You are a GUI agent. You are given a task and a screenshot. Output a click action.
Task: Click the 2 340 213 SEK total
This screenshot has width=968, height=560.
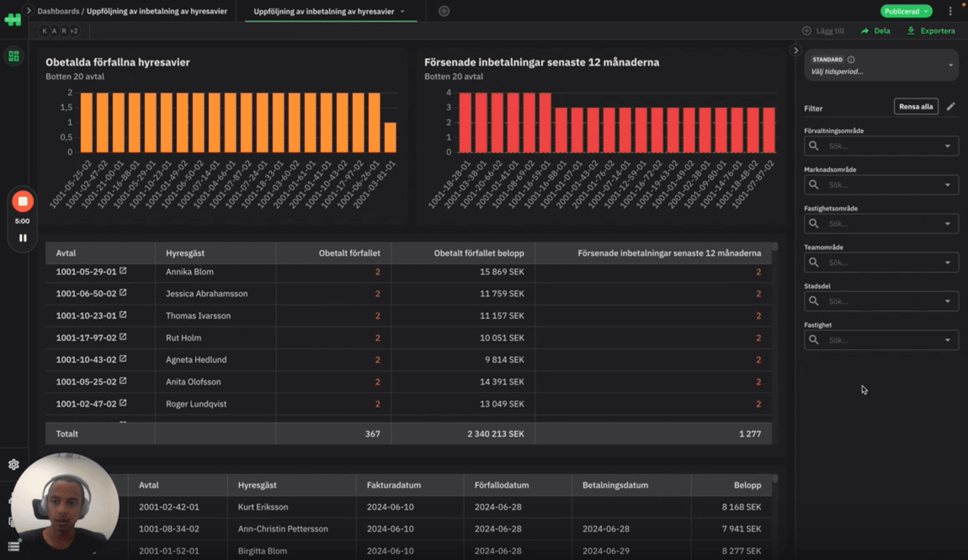click(496, 434)
